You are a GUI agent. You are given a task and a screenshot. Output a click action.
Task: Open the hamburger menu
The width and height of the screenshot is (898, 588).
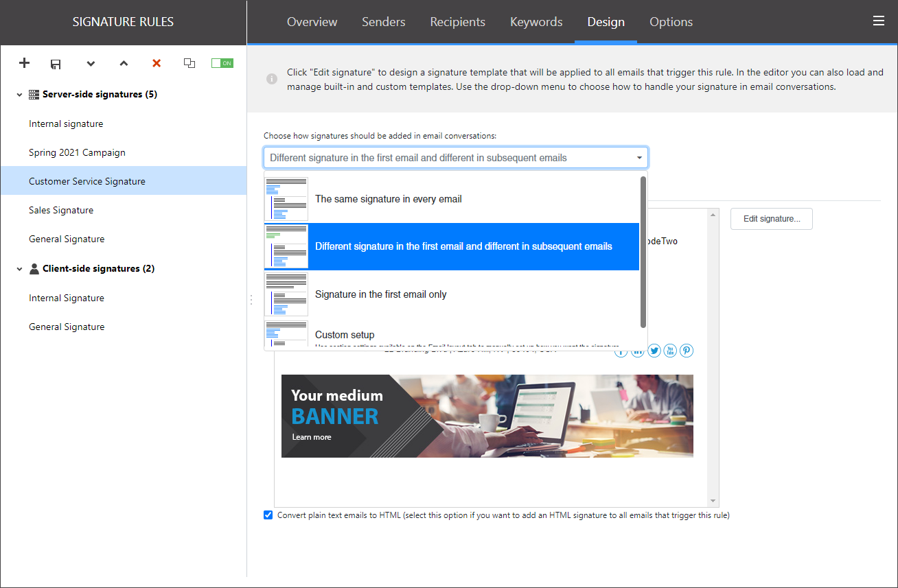879,21
